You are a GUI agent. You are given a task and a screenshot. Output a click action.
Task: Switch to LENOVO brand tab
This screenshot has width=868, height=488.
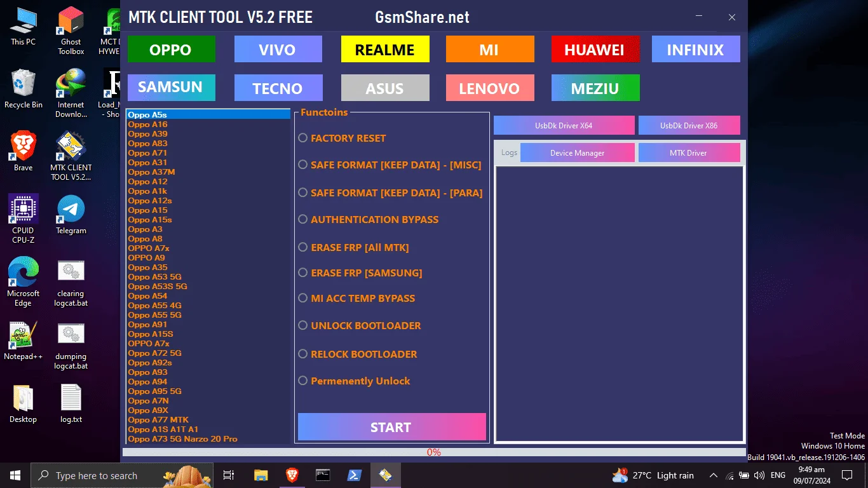490,88
